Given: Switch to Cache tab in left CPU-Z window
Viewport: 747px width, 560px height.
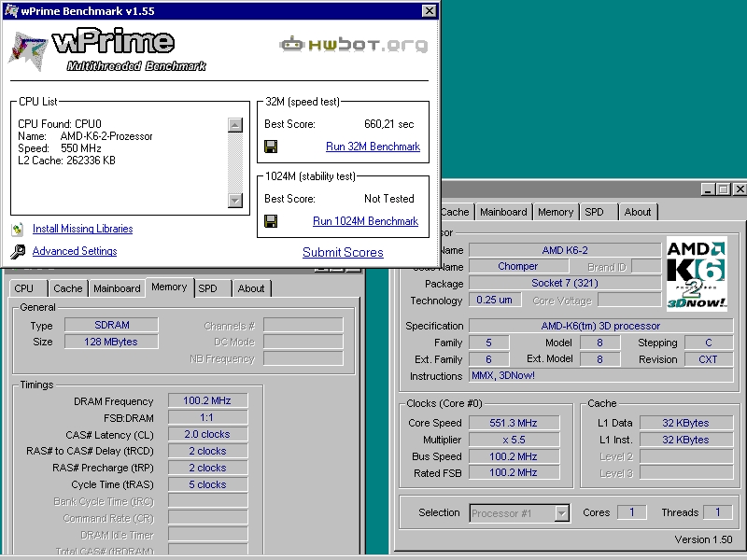Looking at the screenshot, I should [67, 288].
